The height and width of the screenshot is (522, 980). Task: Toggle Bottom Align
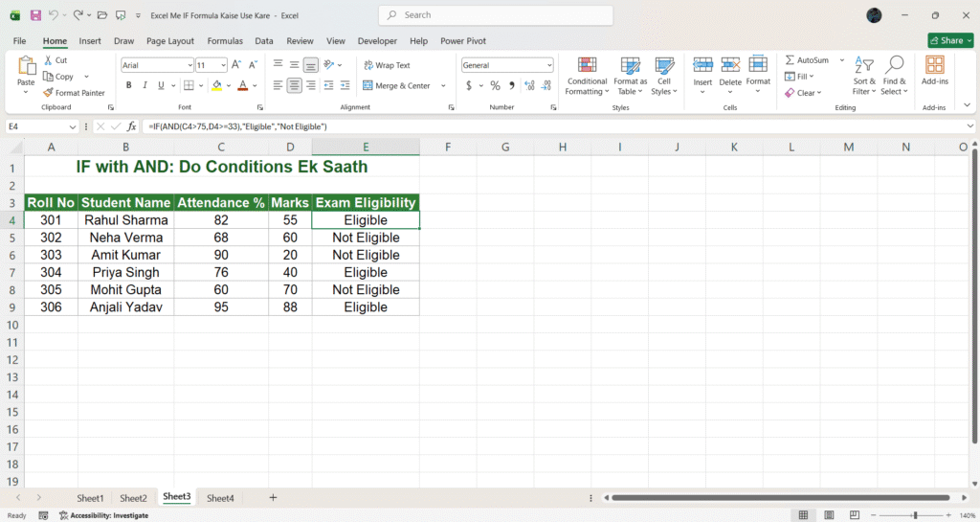[311, 64]
